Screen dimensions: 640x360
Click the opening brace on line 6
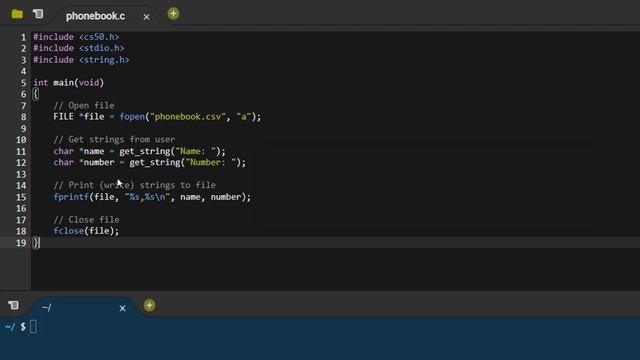tap(36, 94)
